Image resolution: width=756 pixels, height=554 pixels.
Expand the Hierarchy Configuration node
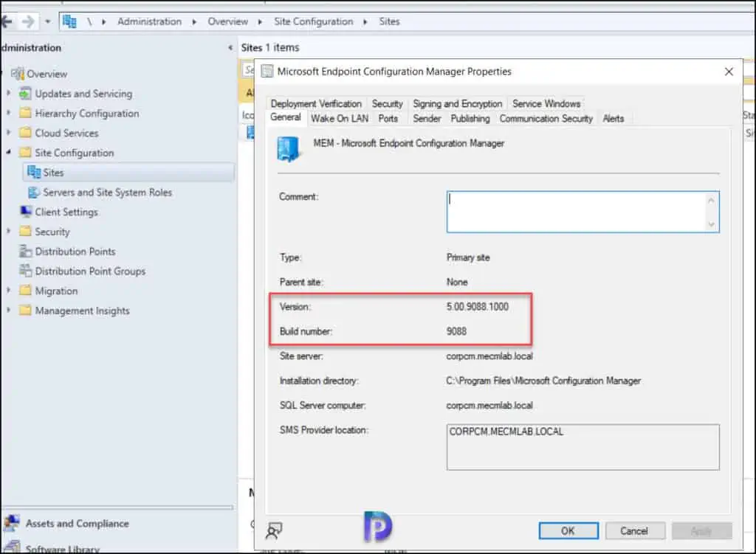(9, 112)
